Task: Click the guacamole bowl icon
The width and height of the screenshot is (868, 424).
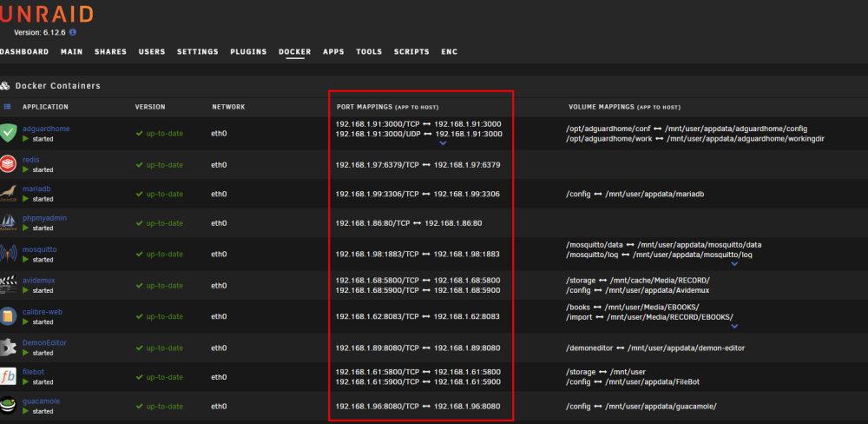Action: pyautogui.click(x=7, y=407)
